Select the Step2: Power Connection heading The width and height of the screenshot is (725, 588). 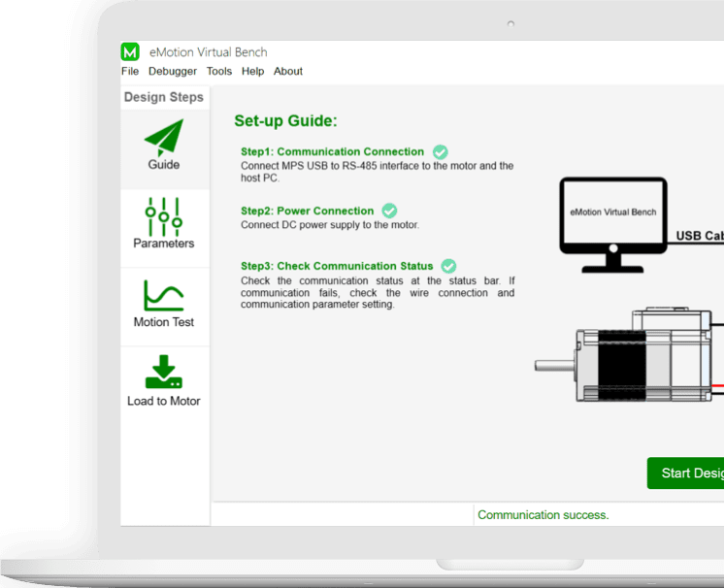(307, 211)
